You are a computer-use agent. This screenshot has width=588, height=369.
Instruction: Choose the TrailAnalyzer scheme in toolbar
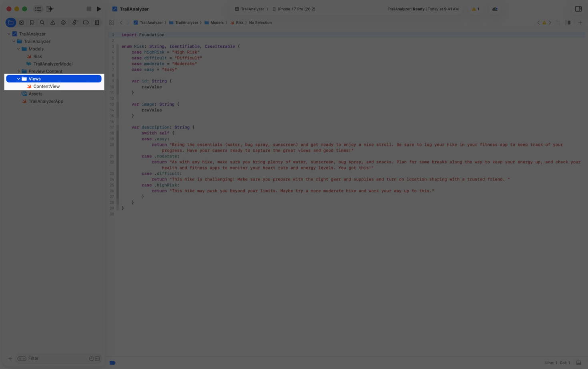pos(250,9)
